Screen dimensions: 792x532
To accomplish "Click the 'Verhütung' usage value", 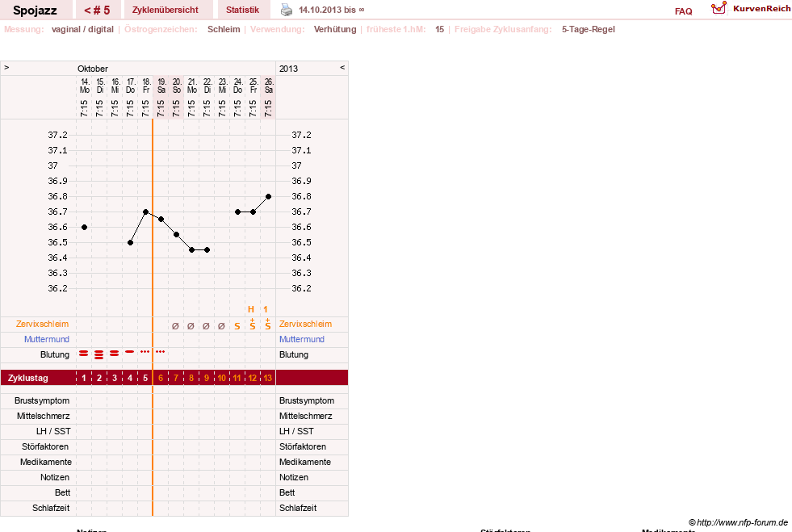I will 335,29.
